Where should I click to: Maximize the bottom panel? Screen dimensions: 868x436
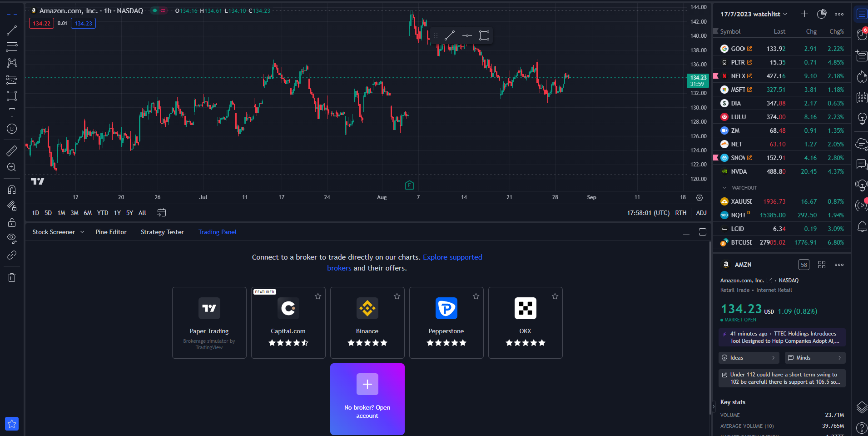[703, 232]
